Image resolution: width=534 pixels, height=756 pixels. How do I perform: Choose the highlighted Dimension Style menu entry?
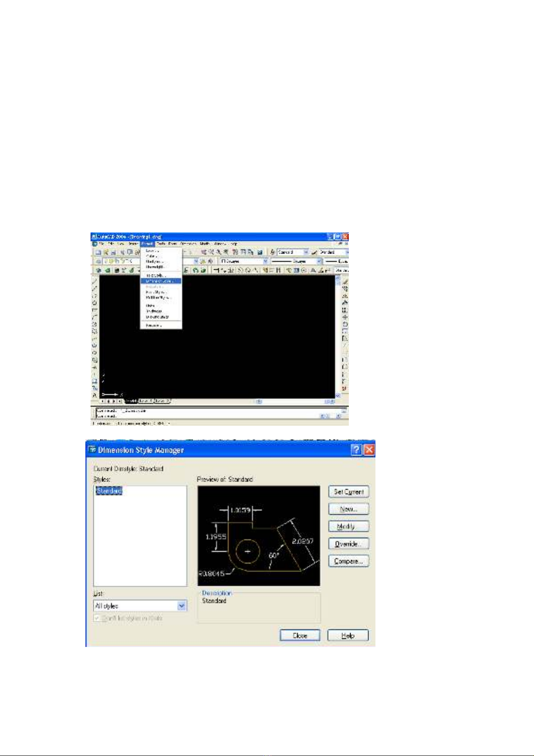pos(160,281)
